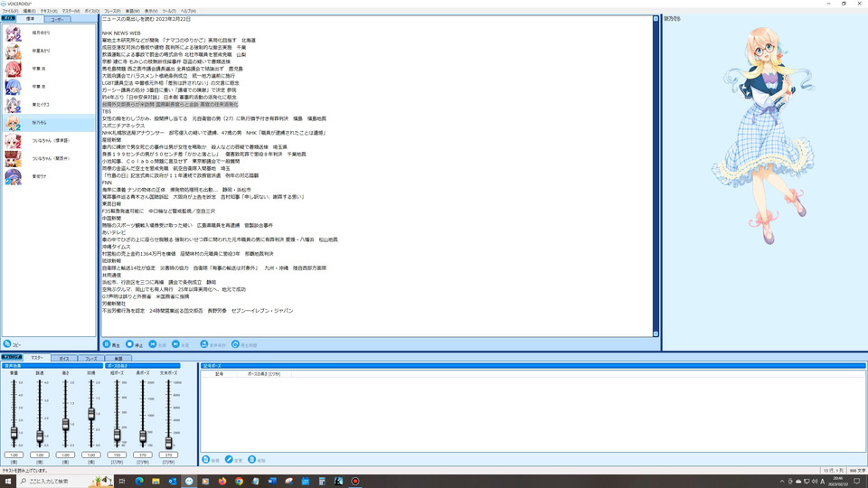Click the コピー copy icon under voice list

7,344
